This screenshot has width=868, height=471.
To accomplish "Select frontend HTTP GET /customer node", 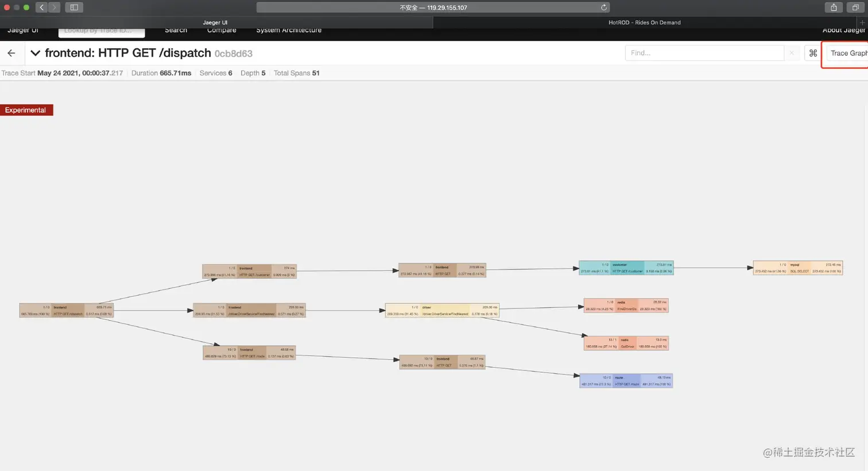I will click(x=249, y=271).
